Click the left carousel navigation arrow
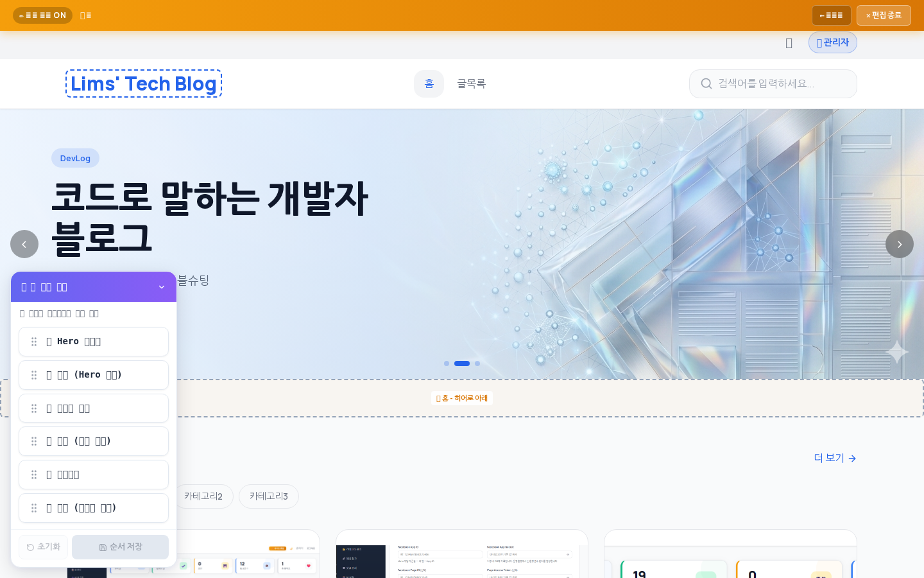 pyautogui.click(x=24, y=244)
